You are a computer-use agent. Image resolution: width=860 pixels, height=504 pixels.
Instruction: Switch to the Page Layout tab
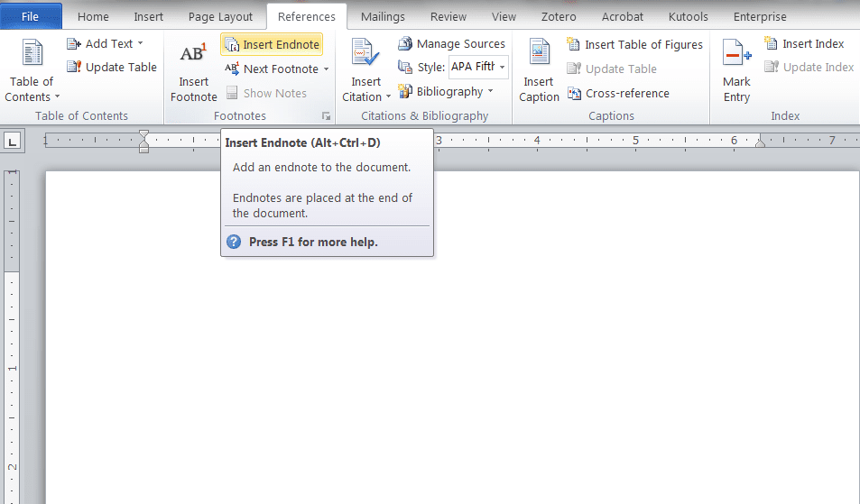[x=220, y=16]
